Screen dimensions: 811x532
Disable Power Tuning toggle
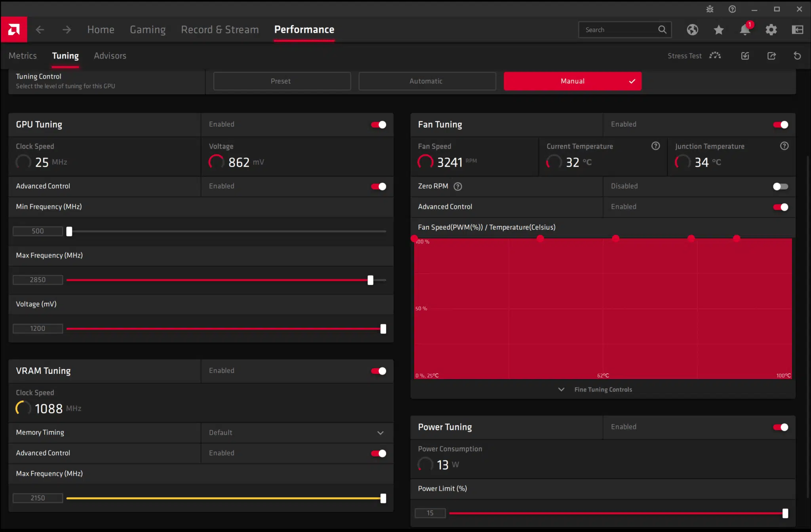click(x=781, y=427)
